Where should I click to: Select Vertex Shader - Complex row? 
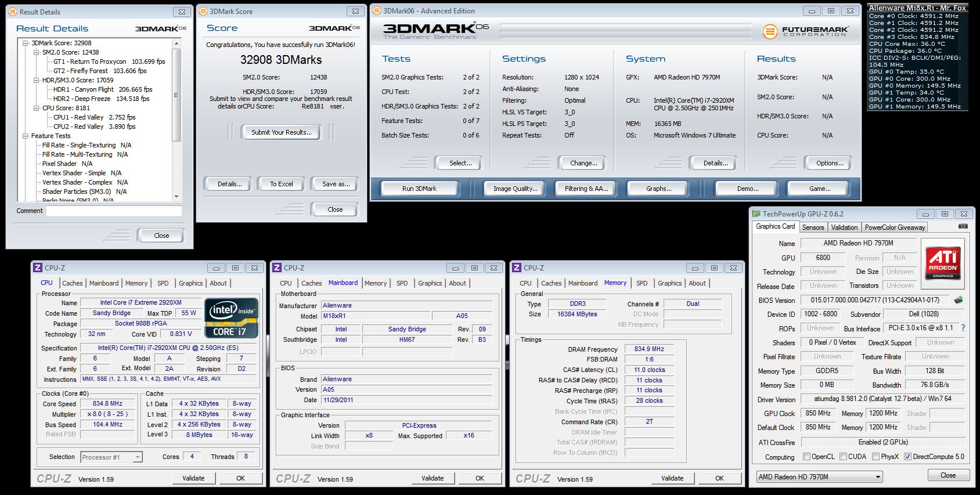85,182
